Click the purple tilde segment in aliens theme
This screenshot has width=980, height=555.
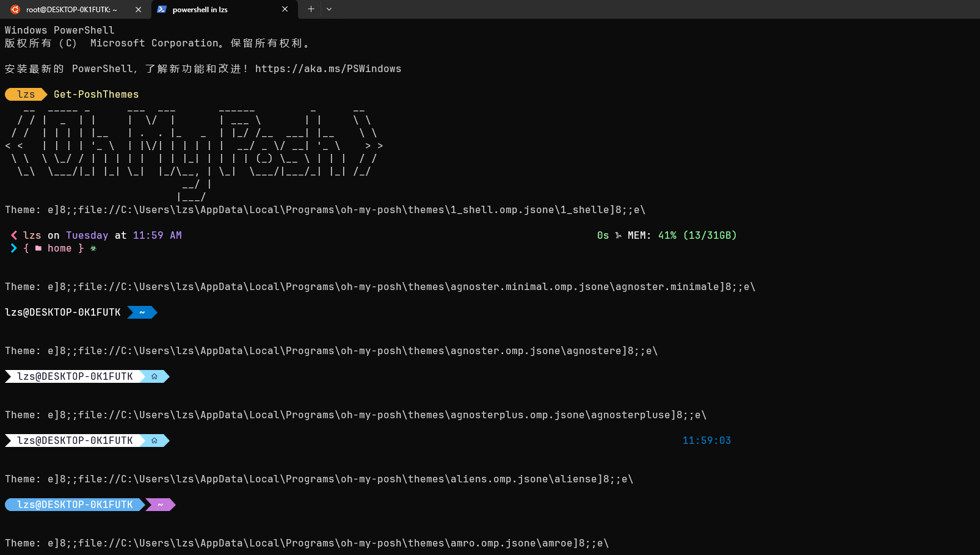(x=161, y=504)
